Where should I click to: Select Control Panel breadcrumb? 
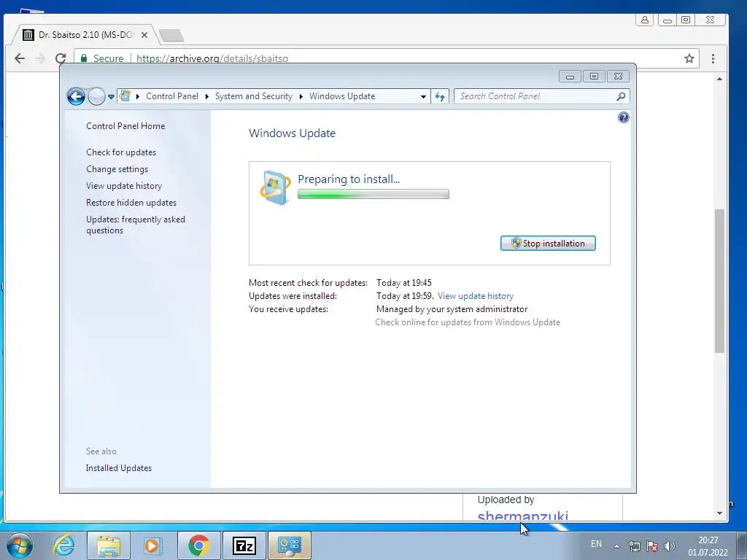[172, 96]
